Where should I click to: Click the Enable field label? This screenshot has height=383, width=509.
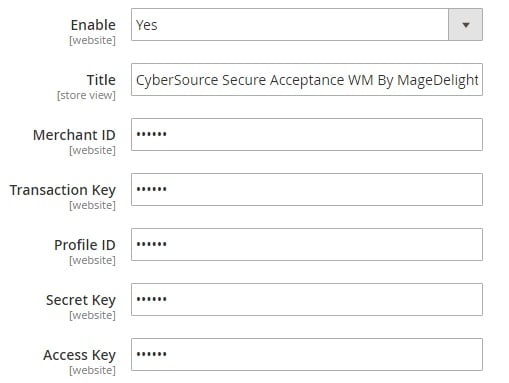tap(93, 25)
